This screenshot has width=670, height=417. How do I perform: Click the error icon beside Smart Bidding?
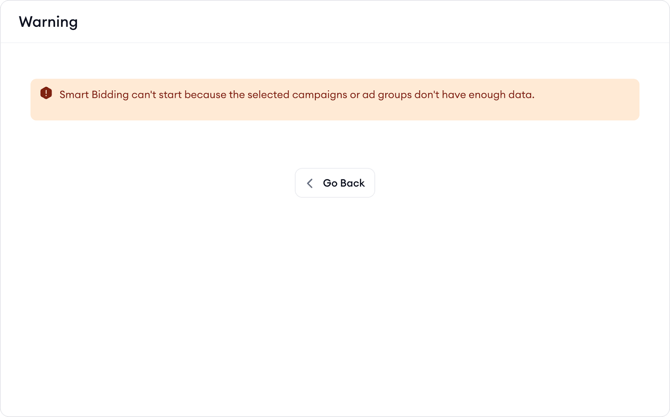[x=46, y=93]
